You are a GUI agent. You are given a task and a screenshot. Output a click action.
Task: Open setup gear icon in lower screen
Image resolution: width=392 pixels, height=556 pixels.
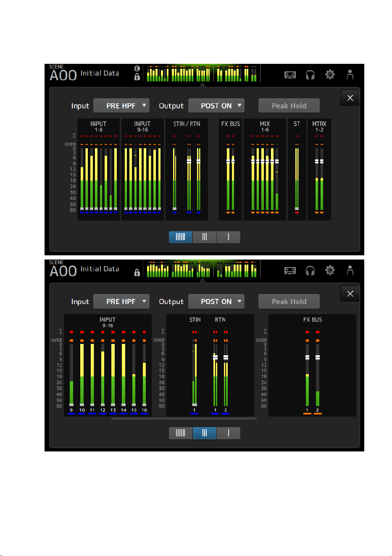(x=330, y=270)
